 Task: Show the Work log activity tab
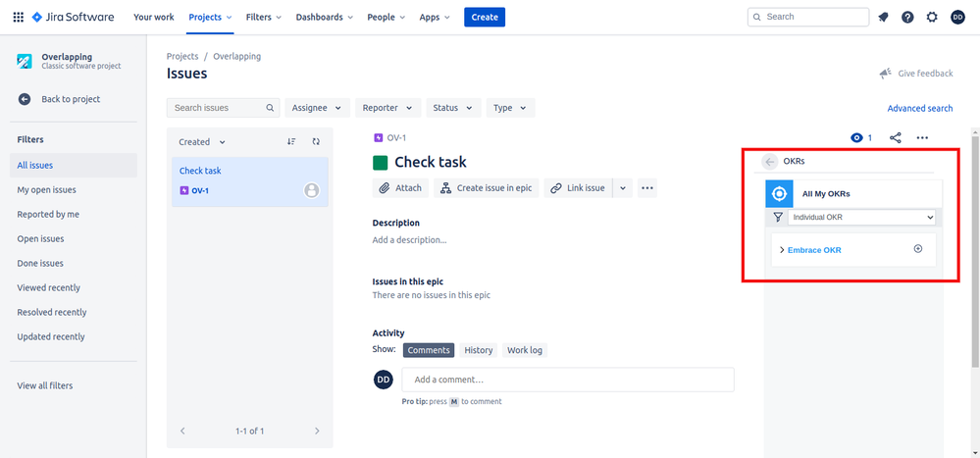[x=525, y=350]
